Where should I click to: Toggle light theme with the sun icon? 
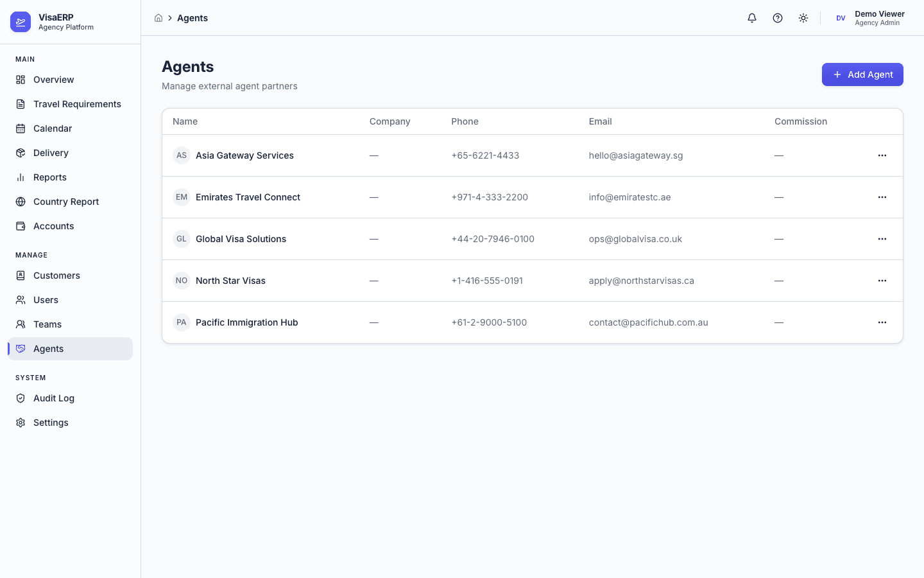point(803,18)
